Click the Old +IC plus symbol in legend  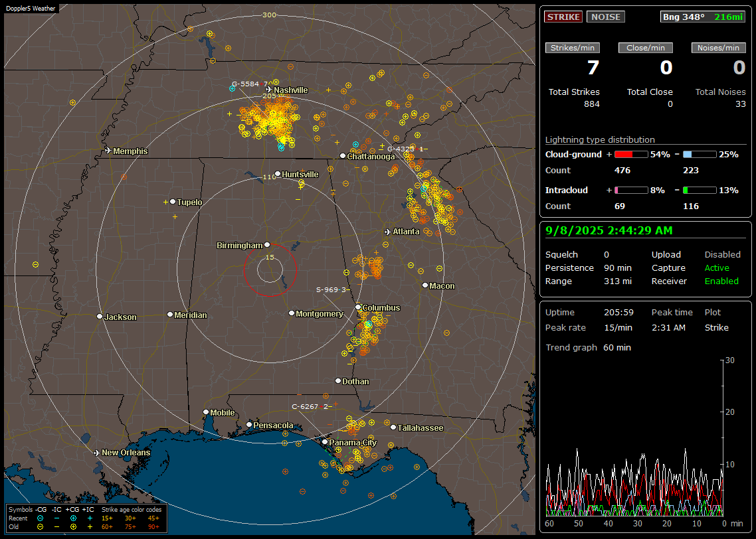pyautogui.click(x=90, y=527)
